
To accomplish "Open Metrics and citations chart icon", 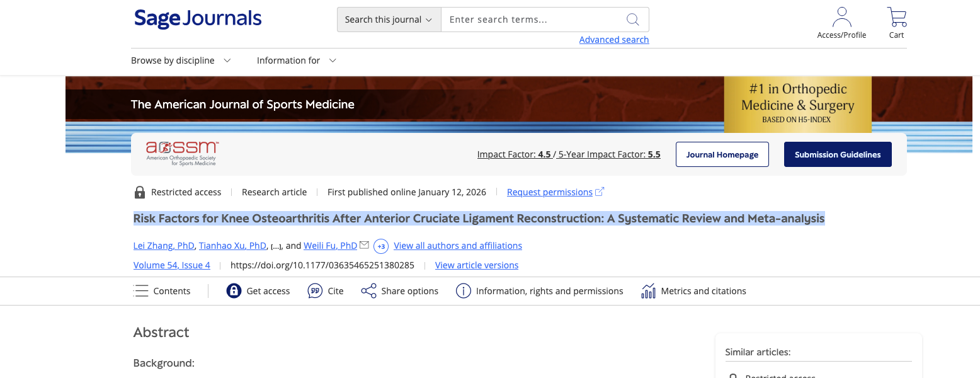I will coord(648,291).
